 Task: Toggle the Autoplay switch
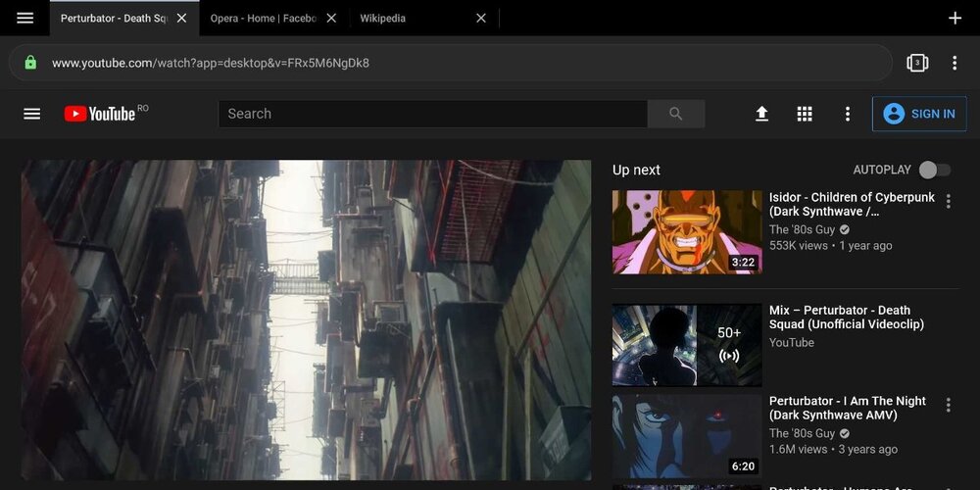[934, 170]
